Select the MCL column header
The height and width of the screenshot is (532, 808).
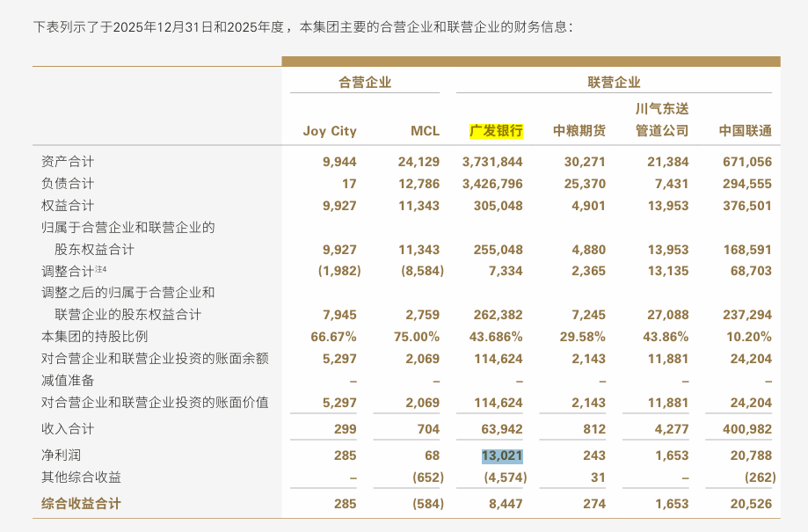(x=426, y=130)
